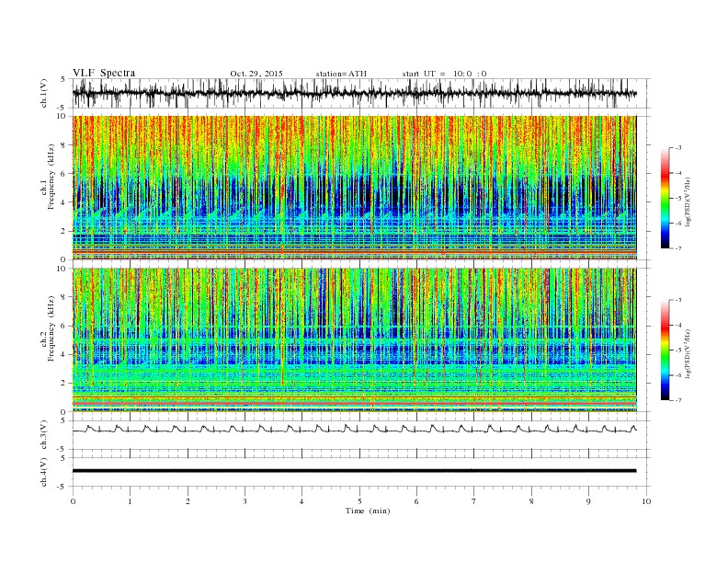Click the "-5" lower tick of ch.4(V) axis

[63, 487]
